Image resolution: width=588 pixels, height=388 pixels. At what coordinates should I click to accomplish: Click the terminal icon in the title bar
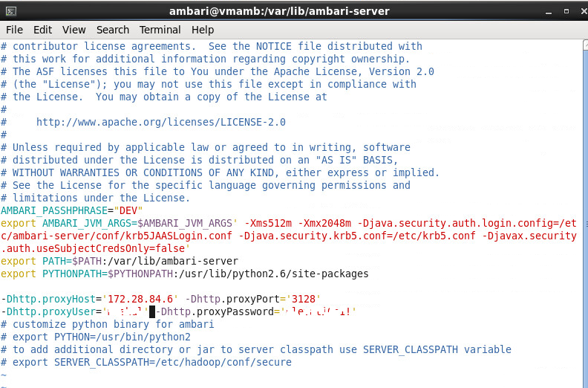pyautogui.click(x=11, y=11)
